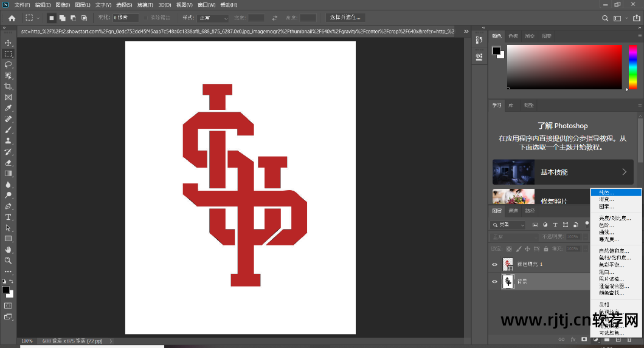Screen dimensions: 644x348
Task: Select the History Brush tool
Action: 8,151
